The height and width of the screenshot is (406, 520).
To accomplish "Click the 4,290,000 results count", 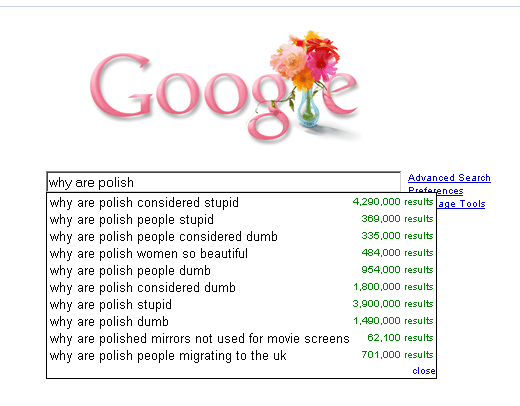I will tap(393, 202).
